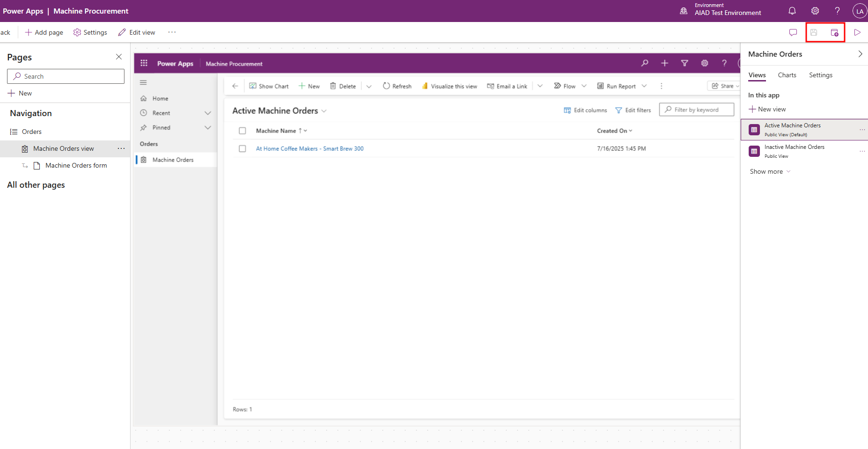Click Edit columns
The width and height of the screenshot is (868, 449).
(585, 110)
